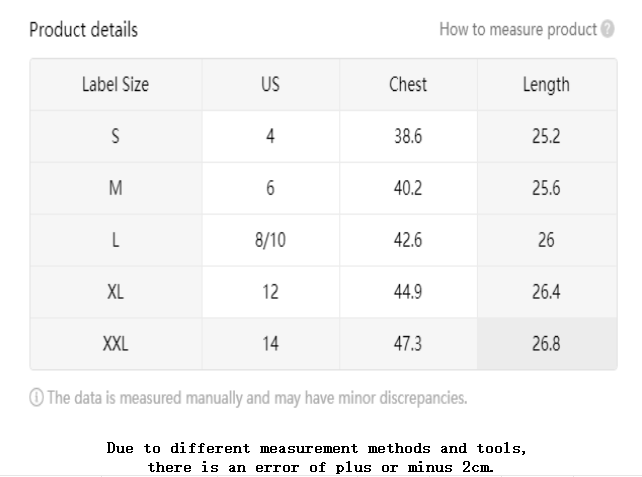Viewport: 642px width, 477px height.
Task: Click the 47.3 chest measurement cell
Action: tap(408, 344)
